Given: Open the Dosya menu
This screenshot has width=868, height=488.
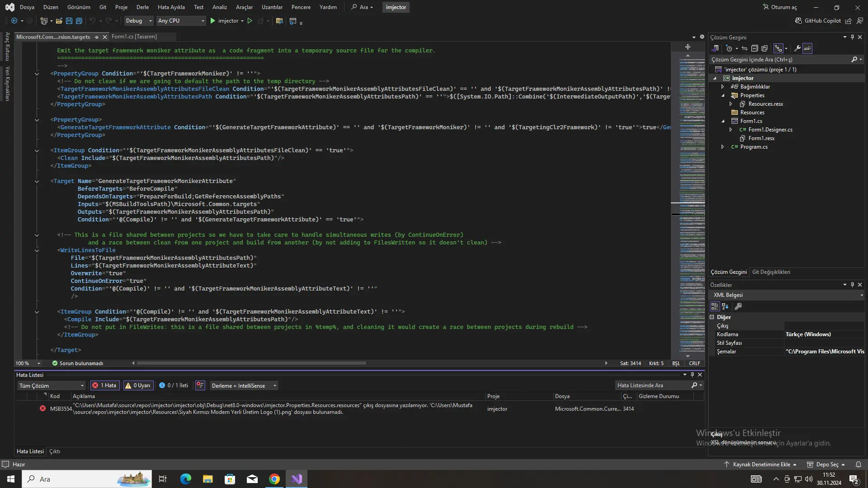Looking at the screenshot, I should (x=27, y=7).
